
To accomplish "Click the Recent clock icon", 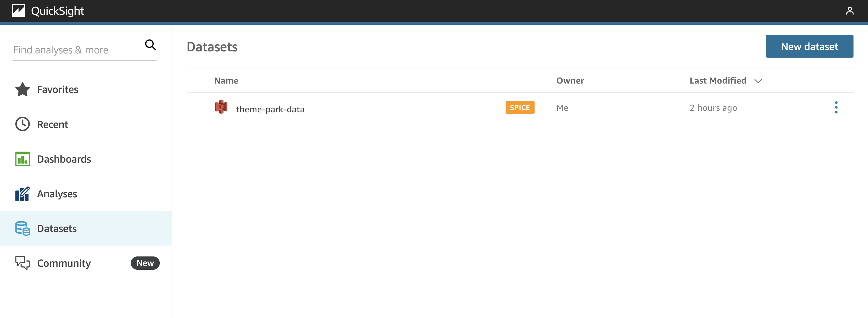I will tap(23, 124).
